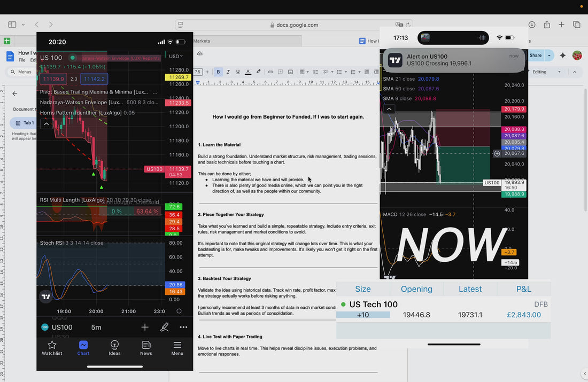Screen dimensions: 588x382
Task: Click the highlight color marker icon
Action: 259,72
